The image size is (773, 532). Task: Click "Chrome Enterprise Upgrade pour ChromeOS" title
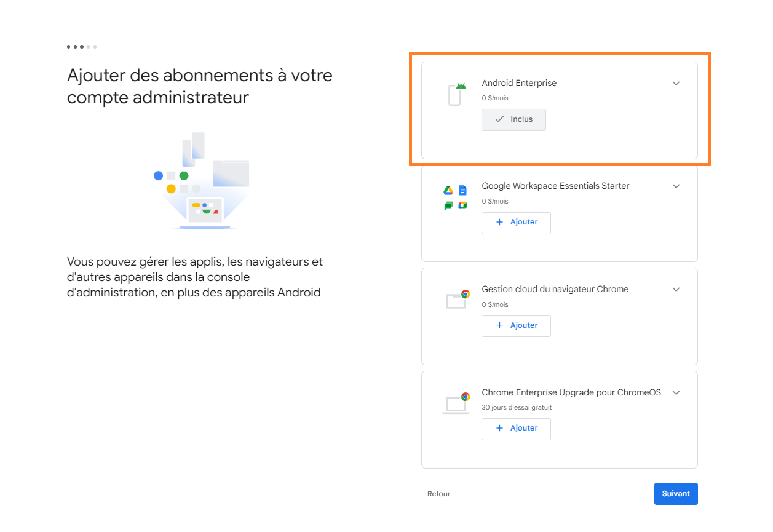(571, 392)
